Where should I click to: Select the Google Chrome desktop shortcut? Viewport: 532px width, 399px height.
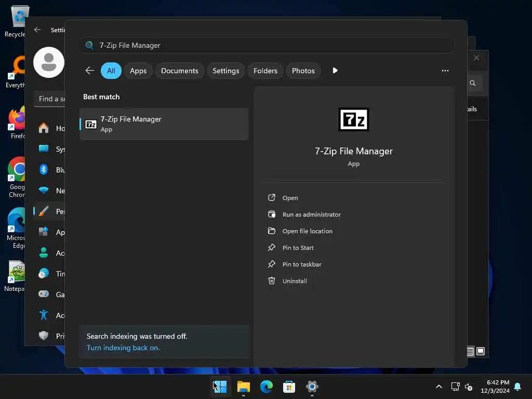15,178
